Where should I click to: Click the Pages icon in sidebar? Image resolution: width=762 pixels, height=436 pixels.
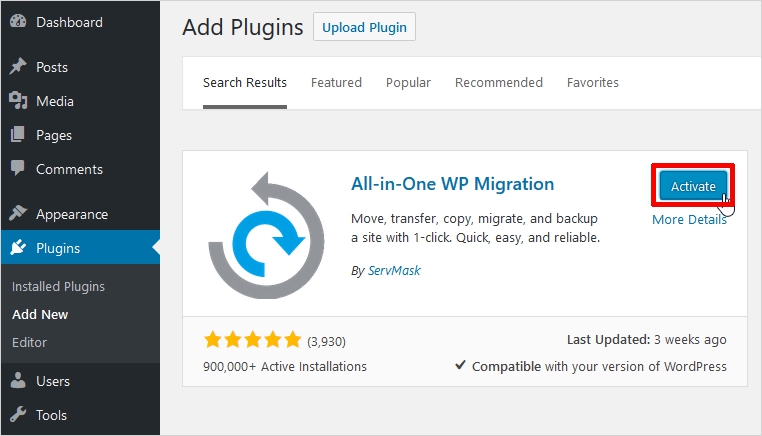pos(18,135)
